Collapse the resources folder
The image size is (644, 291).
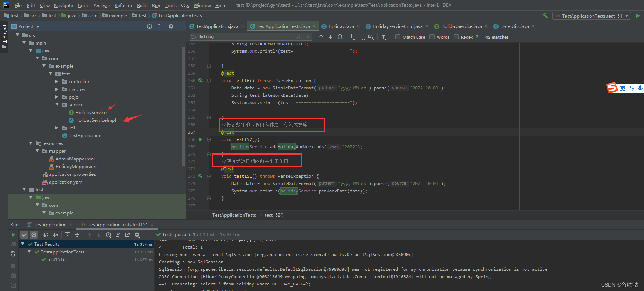pos(30,143)
